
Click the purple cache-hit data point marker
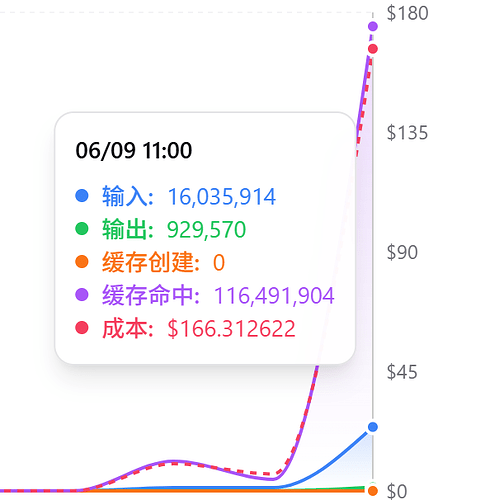tap(373, 26)
